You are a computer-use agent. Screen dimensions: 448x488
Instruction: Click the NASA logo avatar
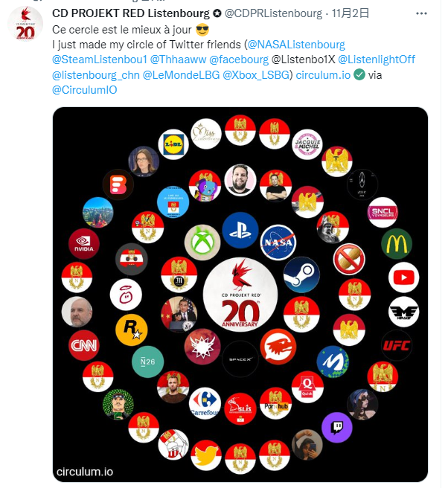click(x=278, y=240)
